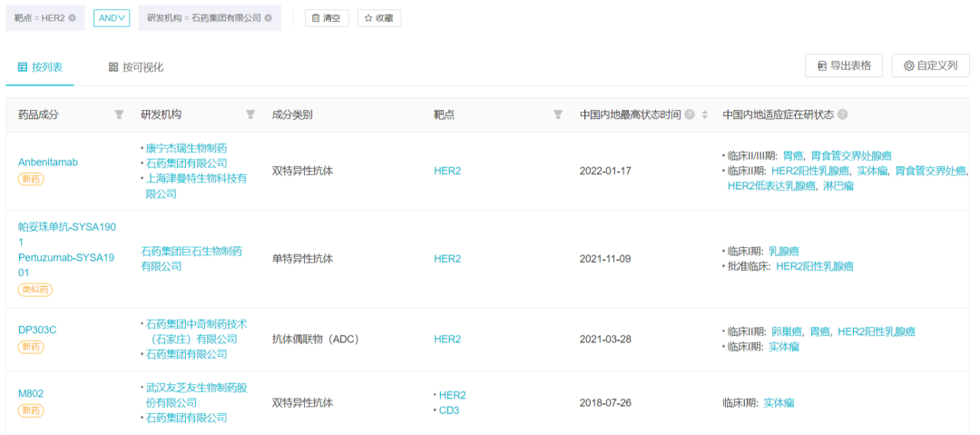Click HER2 target in Anbenitamab row
Viewport: 980px width, 435px height.
point(447,170)
